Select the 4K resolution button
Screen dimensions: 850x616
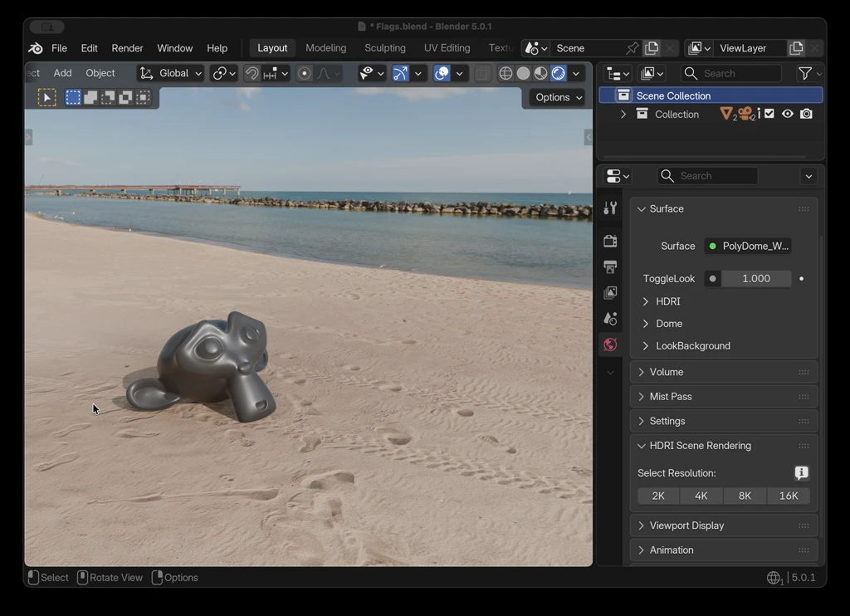point(701,496)
